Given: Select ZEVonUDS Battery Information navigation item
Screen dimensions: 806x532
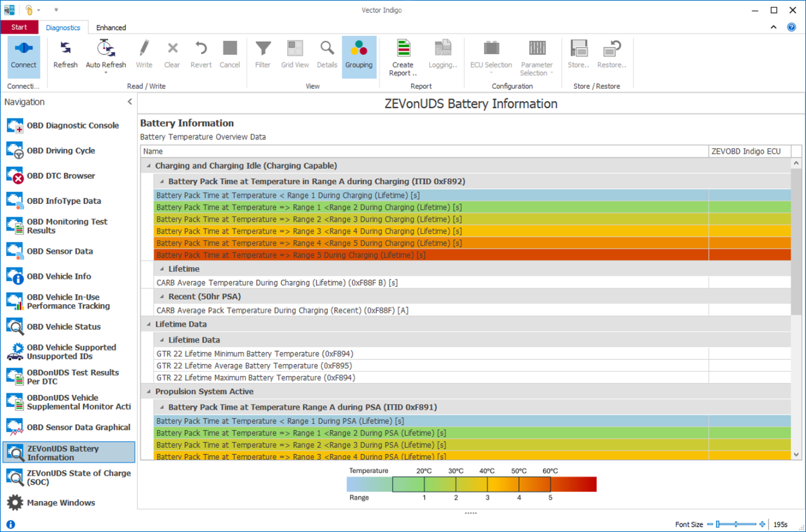Looking at the screenshot, I should [x=69, y=453].
